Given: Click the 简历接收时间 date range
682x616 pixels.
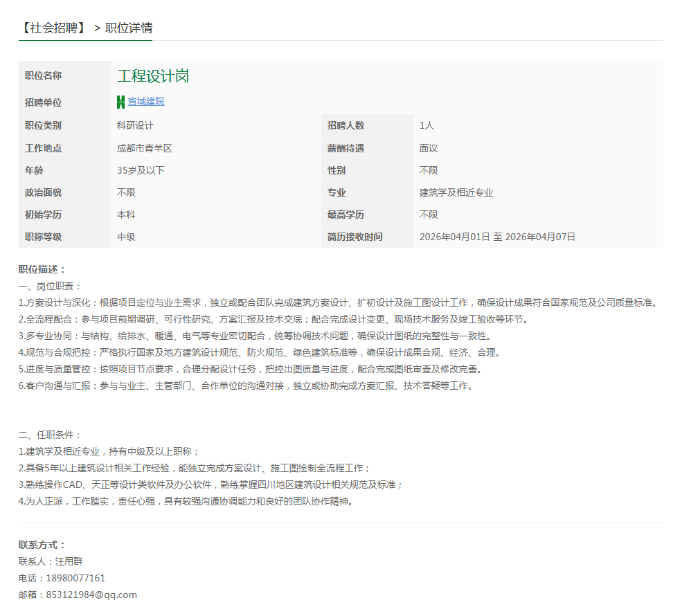Looking at the screenshot, I should (x=497, y=236).
